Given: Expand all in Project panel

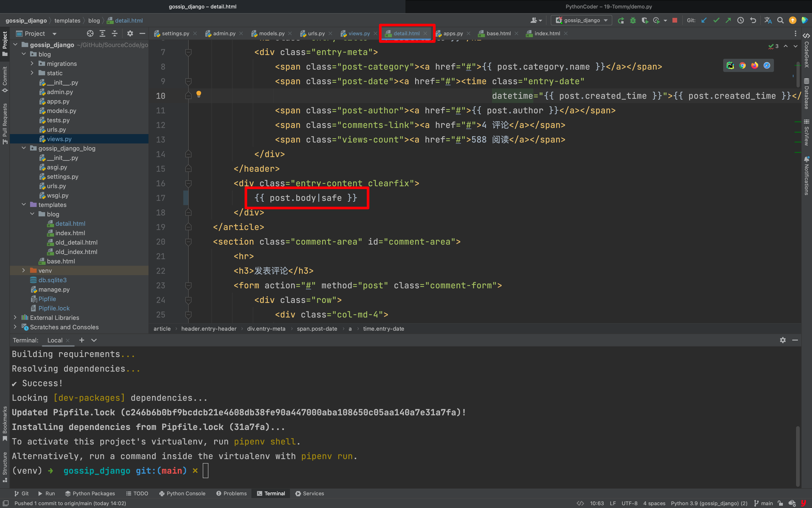Looking at the screenshot, I should 102,34.
